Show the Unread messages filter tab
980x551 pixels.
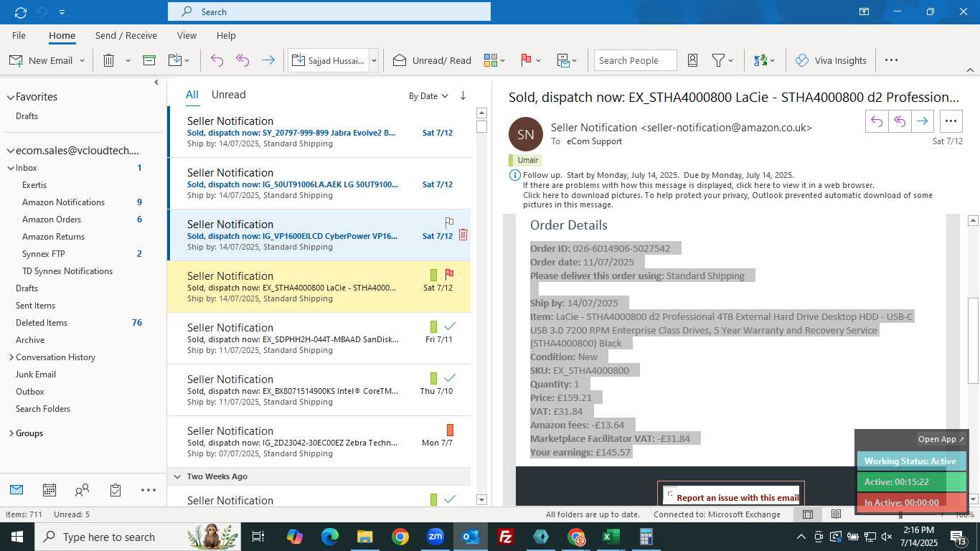coord(228,95)
